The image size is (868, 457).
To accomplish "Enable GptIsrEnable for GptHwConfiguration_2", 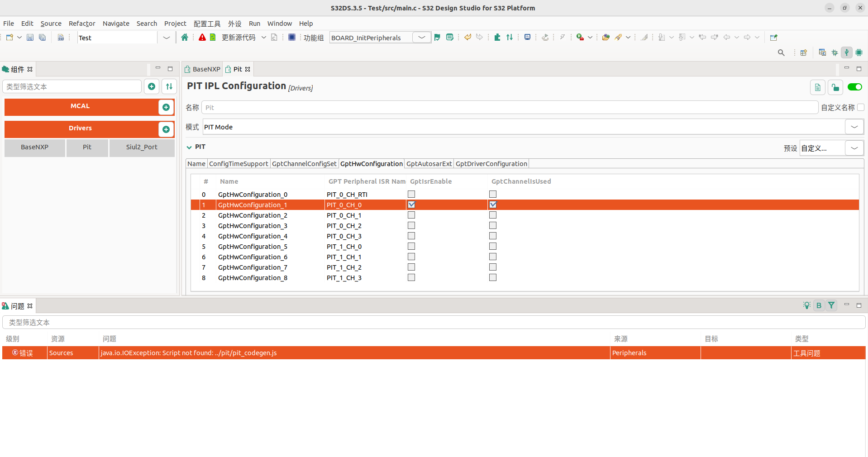I will (411, 215).
